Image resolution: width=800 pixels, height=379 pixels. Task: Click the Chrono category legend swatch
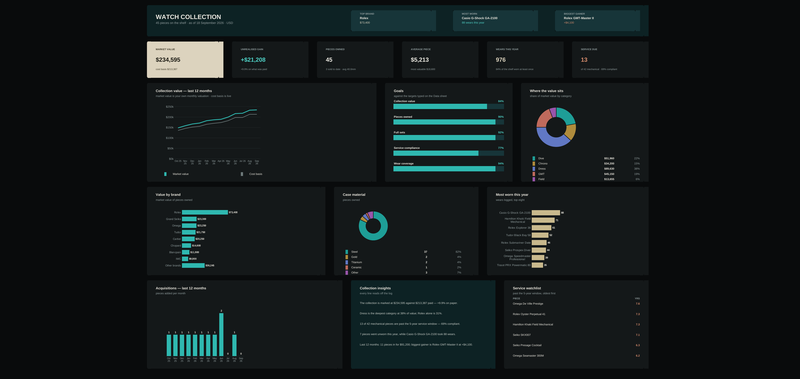click(x=534, y=163)
